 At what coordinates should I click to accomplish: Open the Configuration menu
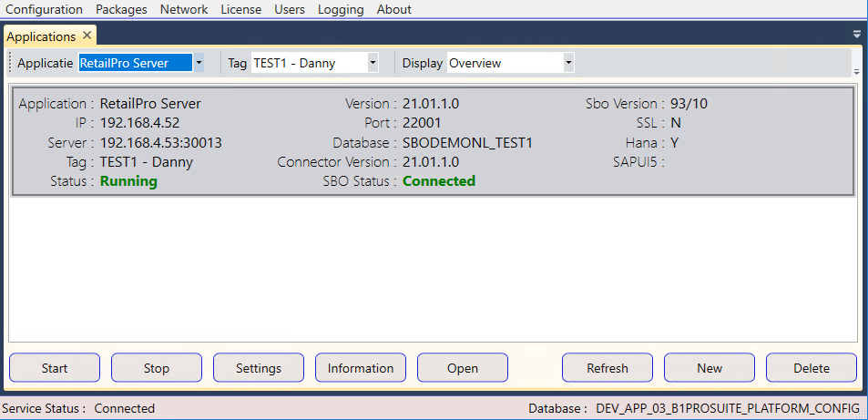(44, 9)
